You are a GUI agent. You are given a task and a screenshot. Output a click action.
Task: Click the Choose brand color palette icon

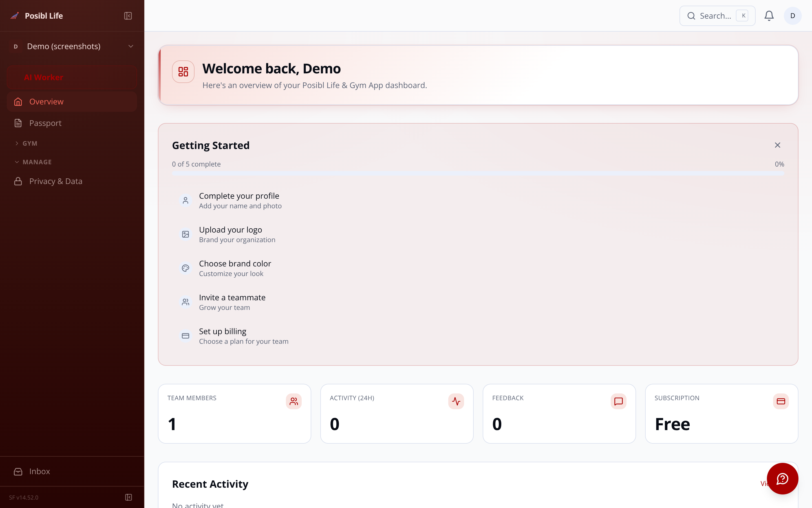tap(186, 268)
